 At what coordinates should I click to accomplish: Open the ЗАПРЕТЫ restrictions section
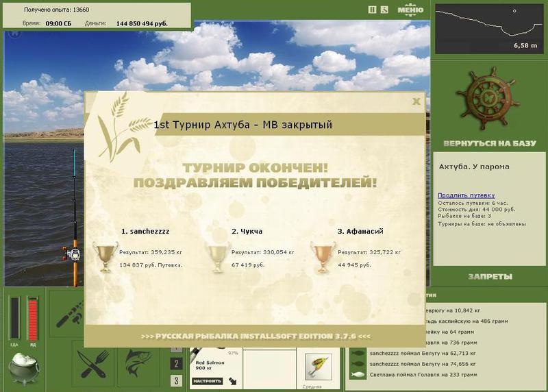click(490, 277)
